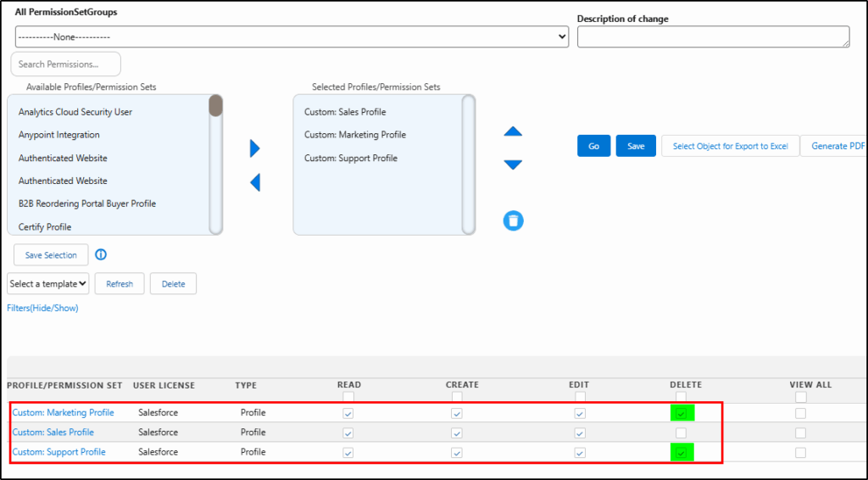
Task: Click the right arrow to add profile
Action: tap(255, 148)
